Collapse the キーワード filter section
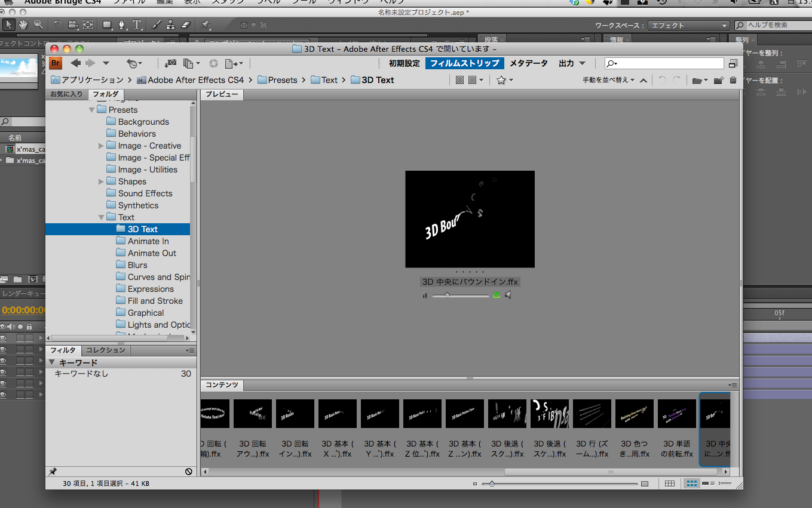 [x=52, y=362]
